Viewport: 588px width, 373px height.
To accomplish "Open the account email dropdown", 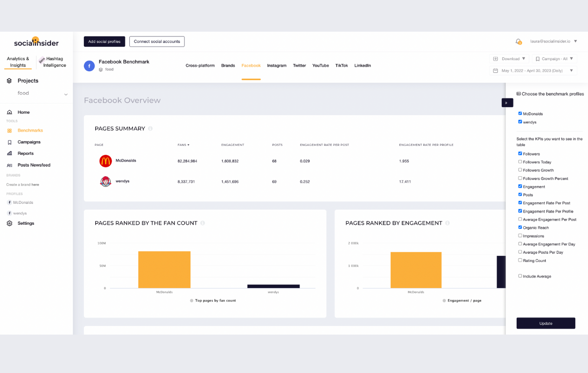I will [554, 41].
